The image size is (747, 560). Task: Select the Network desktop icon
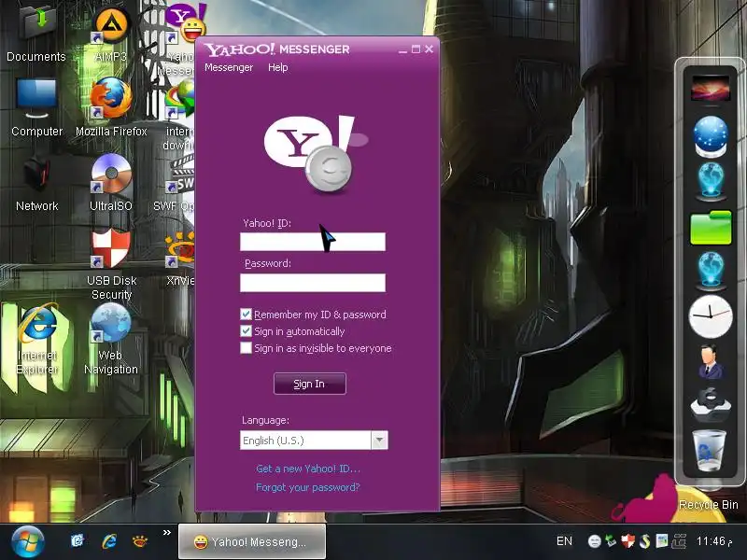36,174
